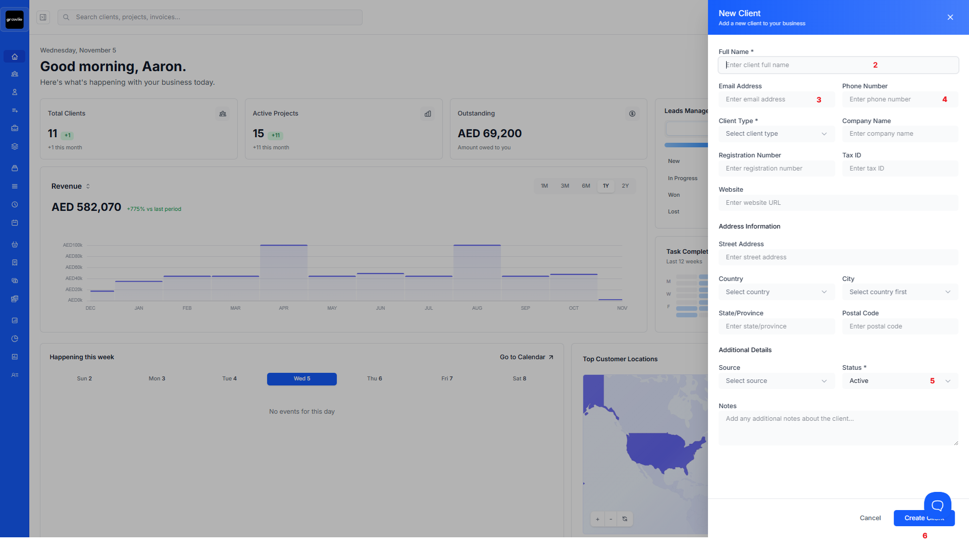Image resolution: width=969 pixels, height=560 pixels.
Task: Focus the Notes text area
Action: coord(838,428)
